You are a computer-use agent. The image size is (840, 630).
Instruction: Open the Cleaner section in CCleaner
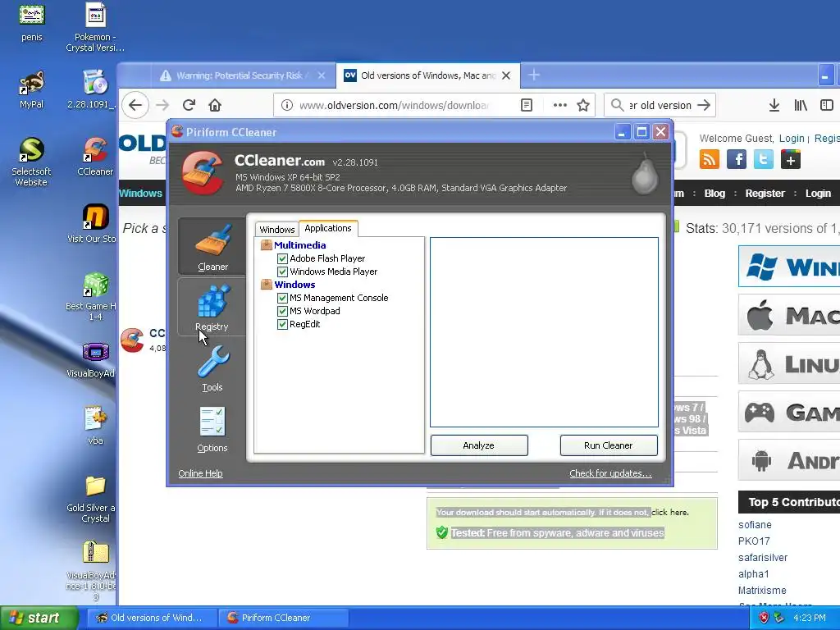[x=212, y=246]
